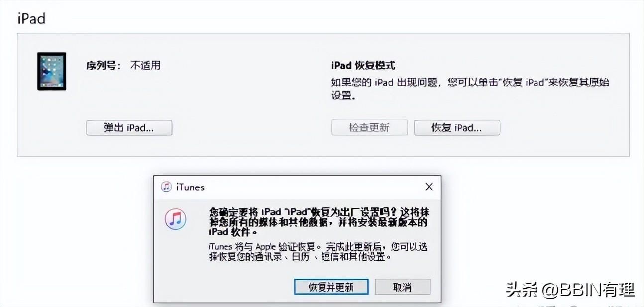Click the 恢复 iPad... restore button

tap(457, 127)
